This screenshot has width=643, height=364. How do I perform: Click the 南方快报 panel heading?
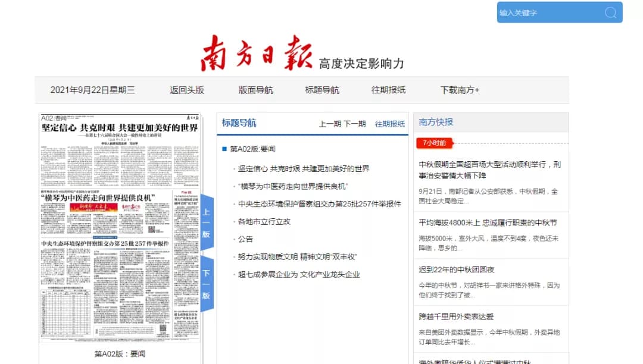(436, 122)
